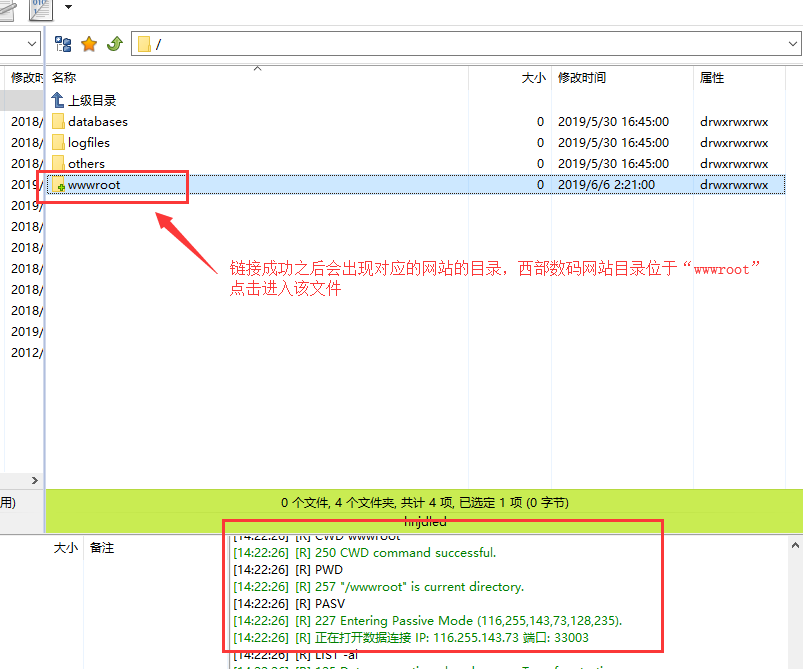Select the others folder
The height and width of the screenshot is (669, 803).
(x=86, y=164)
